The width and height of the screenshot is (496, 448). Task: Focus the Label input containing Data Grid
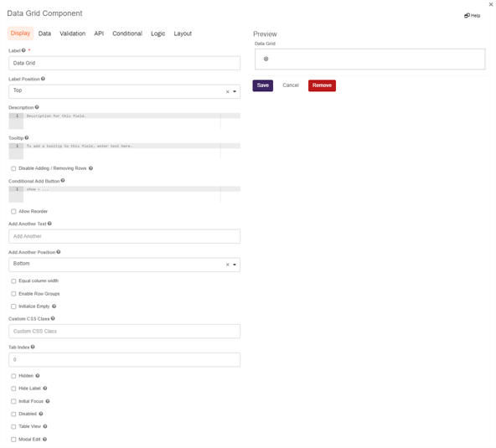coord(124,64)
